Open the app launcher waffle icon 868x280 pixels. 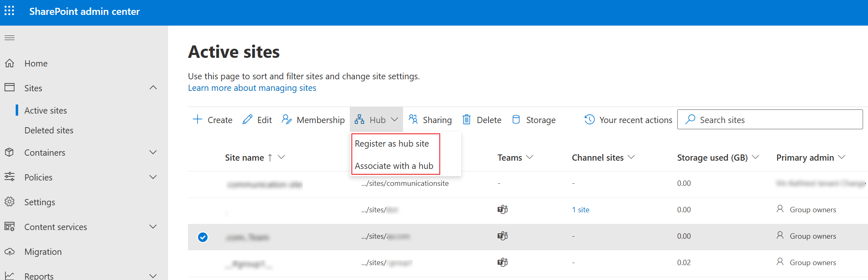(9, 11)
